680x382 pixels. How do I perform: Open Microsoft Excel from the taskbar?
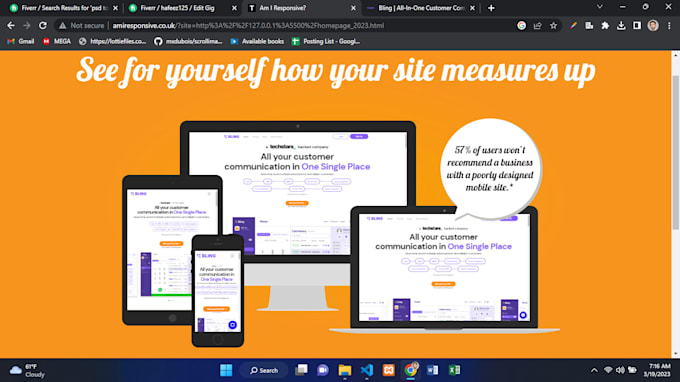(x=454, y=370)
